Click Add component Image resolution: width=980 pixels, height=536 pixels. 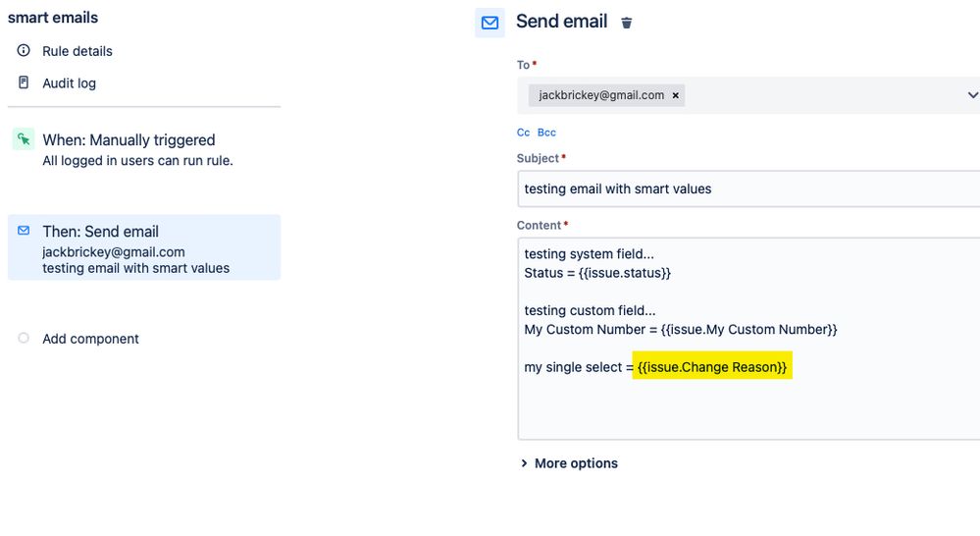point(90,339)
